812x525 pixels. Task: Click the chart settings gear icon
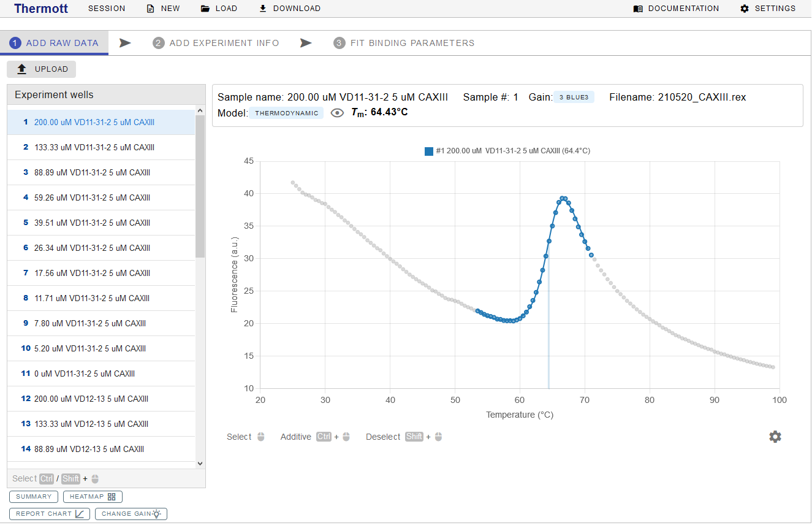pos(775,437)
